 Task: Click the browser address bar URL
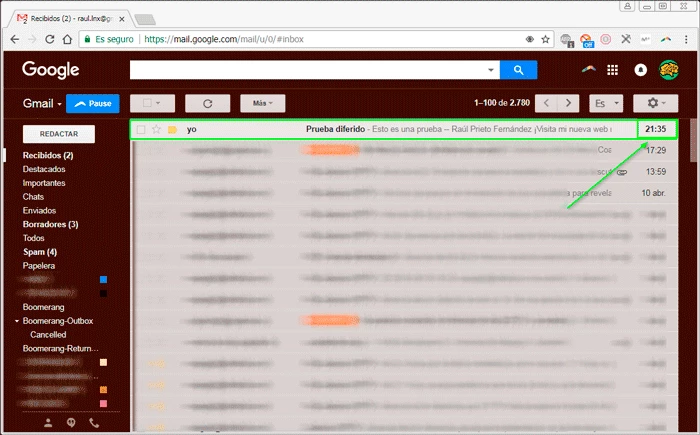tap(224, 39)
